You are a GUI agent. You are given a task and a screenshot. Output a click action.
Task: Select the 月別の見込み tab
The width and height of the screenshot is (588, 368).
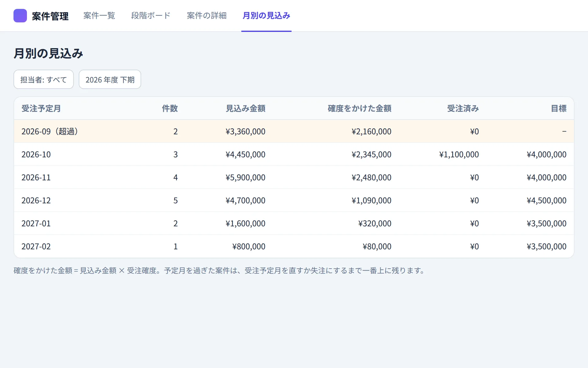(266, 16)
